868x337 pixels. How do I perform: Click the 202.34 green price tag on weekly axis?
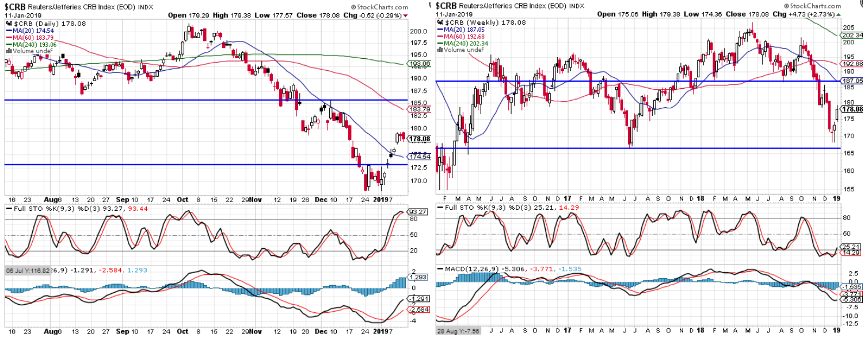click(x=852, y=36)
